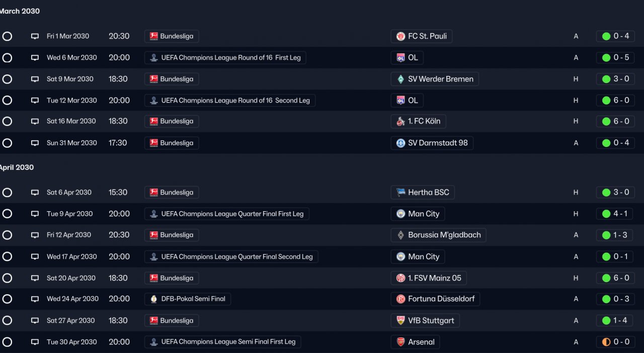The height and width of the screenshot is (353, 644).
Task: Click the OL club crest on 6 Mar row
Action: click(x=401, y=58)
